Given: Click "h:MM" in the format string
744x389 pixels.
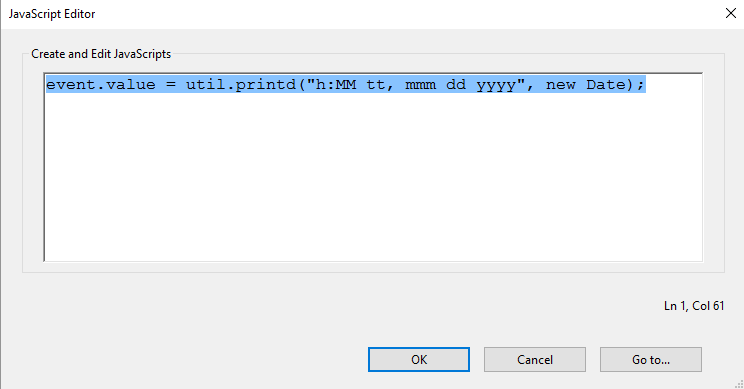Looking at the screenshot, I should click(336, 85).
